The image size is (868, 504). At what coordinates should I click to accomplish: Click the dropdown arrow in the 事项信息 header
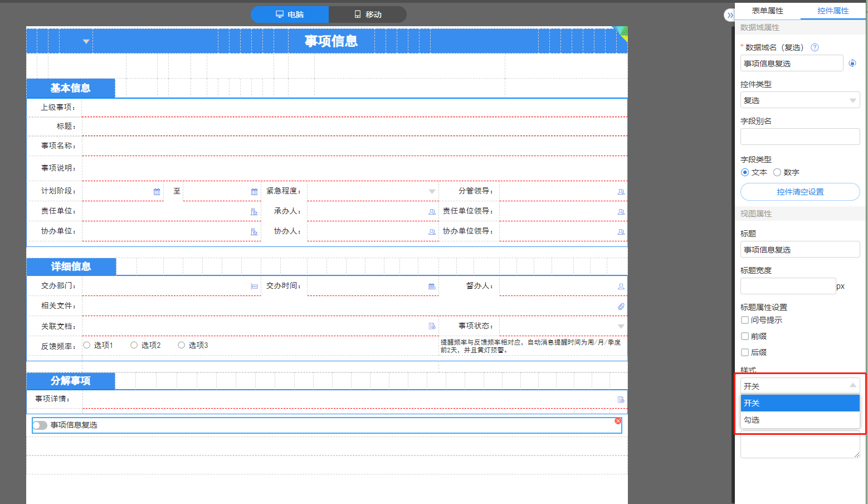coord(86,42)
